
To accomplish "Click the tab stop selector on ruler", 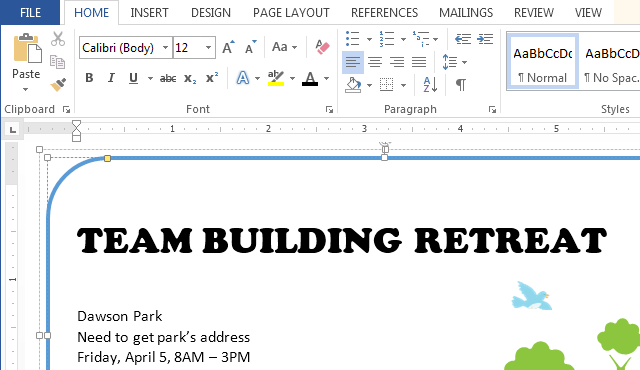I will pos(13,130).
